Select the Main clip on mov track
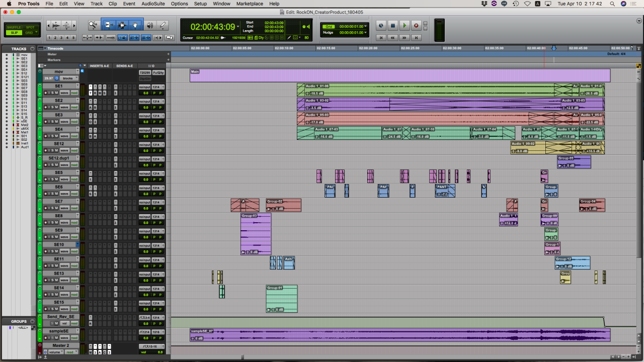The image size is (644, 362). 400,75
